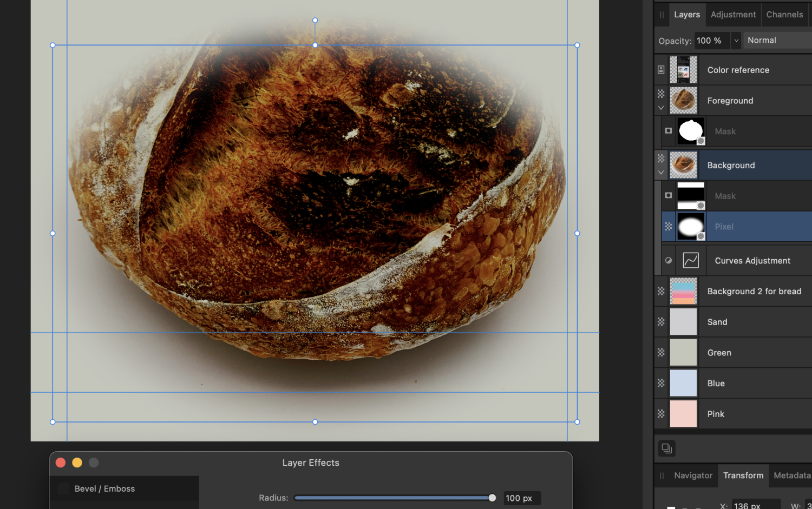Open the Navigator tab

click(693, 475)
